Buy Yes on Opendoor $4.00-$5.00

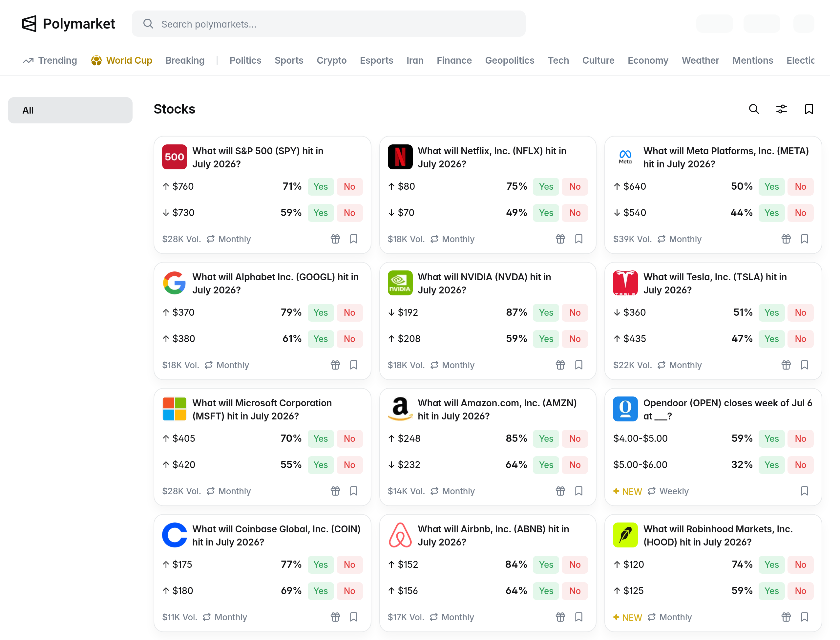[x=771, y=439]
